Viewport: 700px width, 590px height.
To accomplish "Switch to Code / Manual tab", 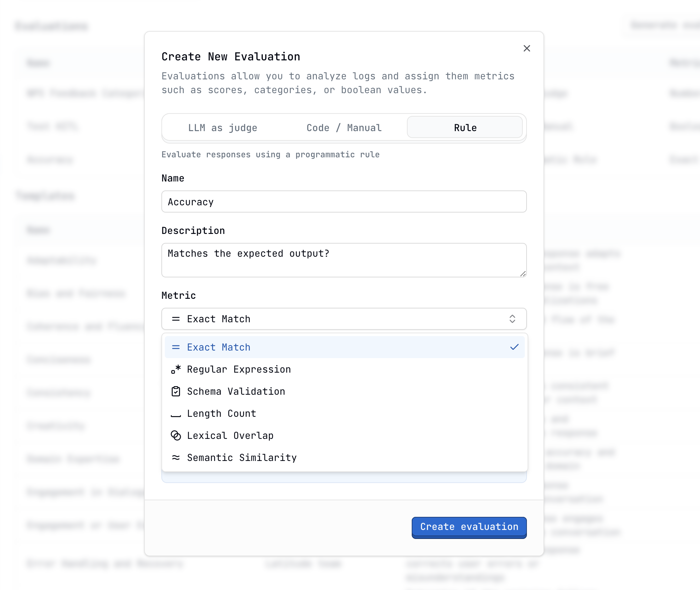I will pos(344,128).
